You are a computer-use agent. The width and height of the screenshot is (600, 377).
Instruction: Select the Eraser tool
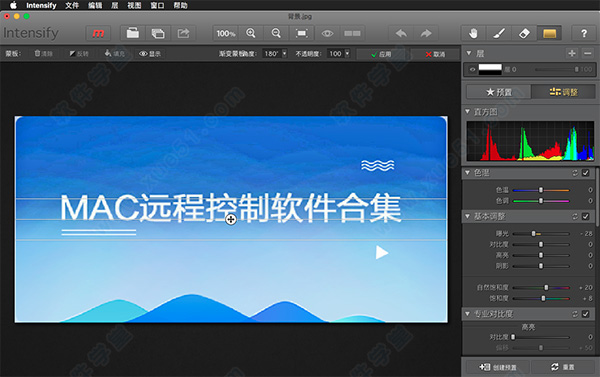click(x=524, y=34)
